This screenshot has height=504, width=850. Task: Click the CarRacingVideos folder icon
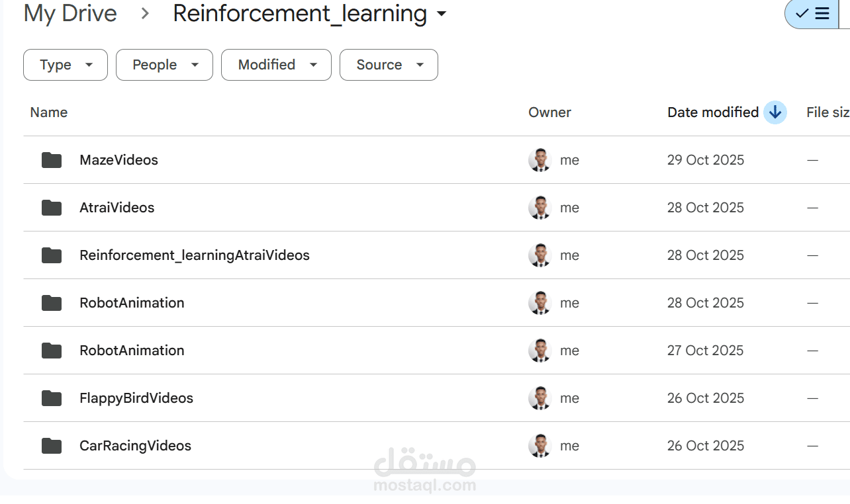click(52, 446)
